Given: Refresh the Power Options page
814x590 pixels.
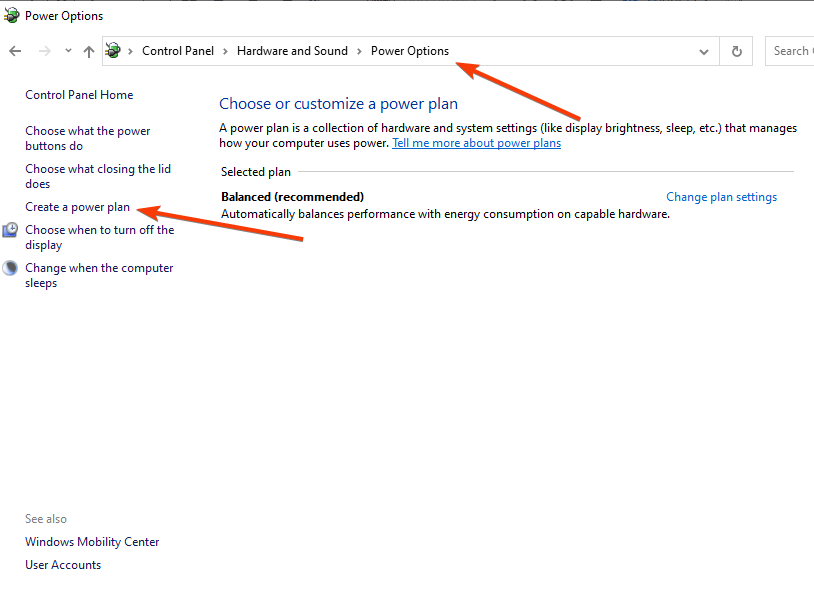Looking at the screenshot, I should coord(736,51).
